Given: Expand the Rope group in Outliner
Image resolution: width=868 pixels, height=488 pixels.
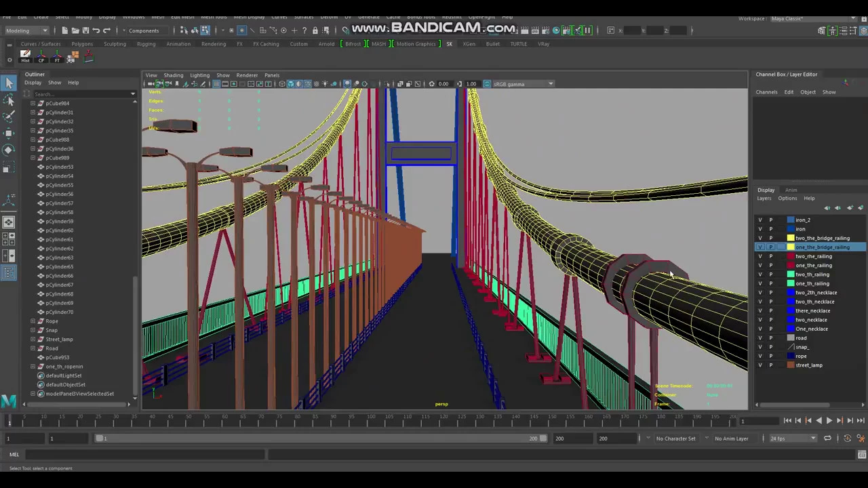Looking at the screenshot, I should point(33,321).
